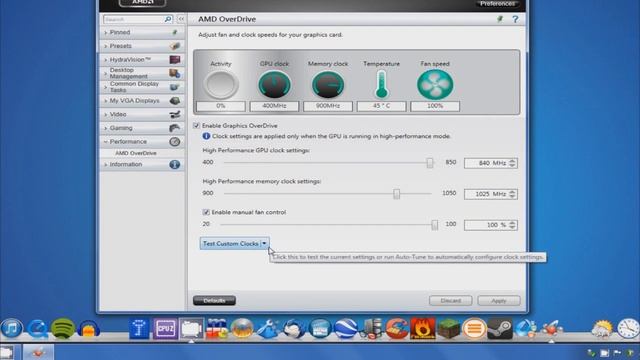Open the iTunes music note dock icon
The width and height of the screenshot is (640, 360).
(11, 328)
